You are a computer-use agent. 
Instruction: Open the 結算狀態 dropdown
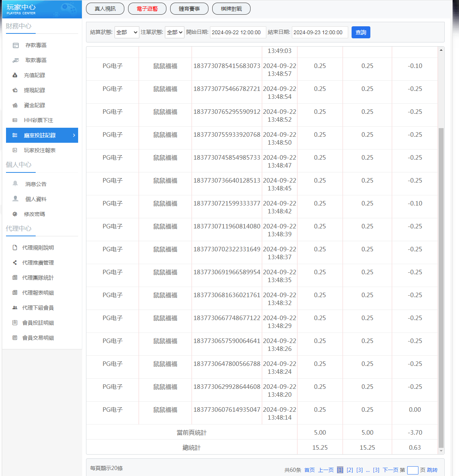point(127,32)
